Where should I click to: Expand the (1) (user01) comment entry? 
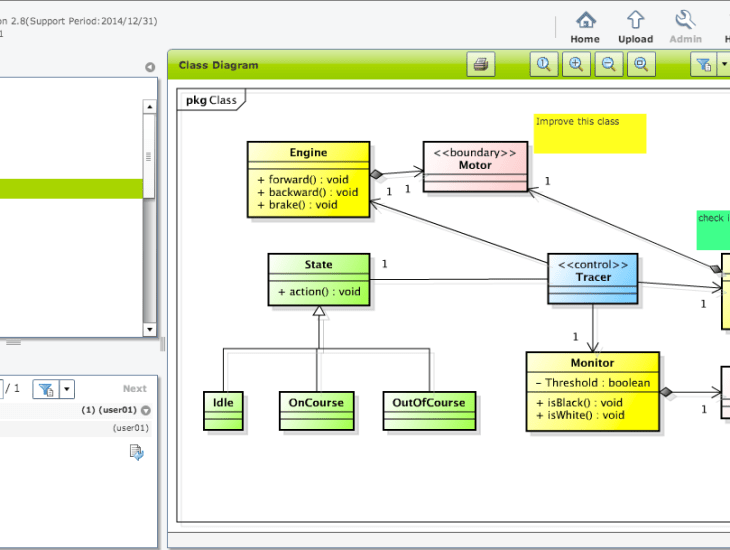coord(146,410)
